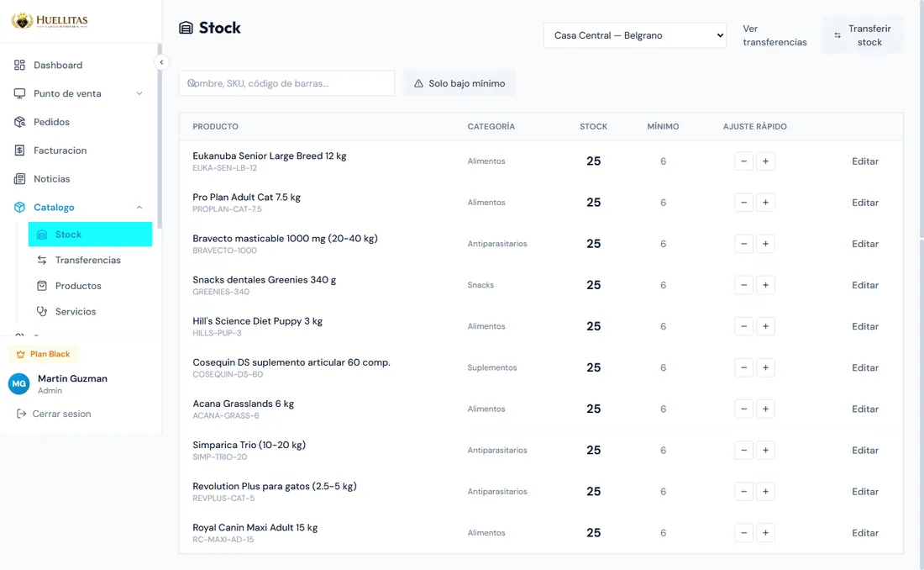Increase stock for Cosequin DS suplemento
The image size is (924, 570).
click(765, 367)
